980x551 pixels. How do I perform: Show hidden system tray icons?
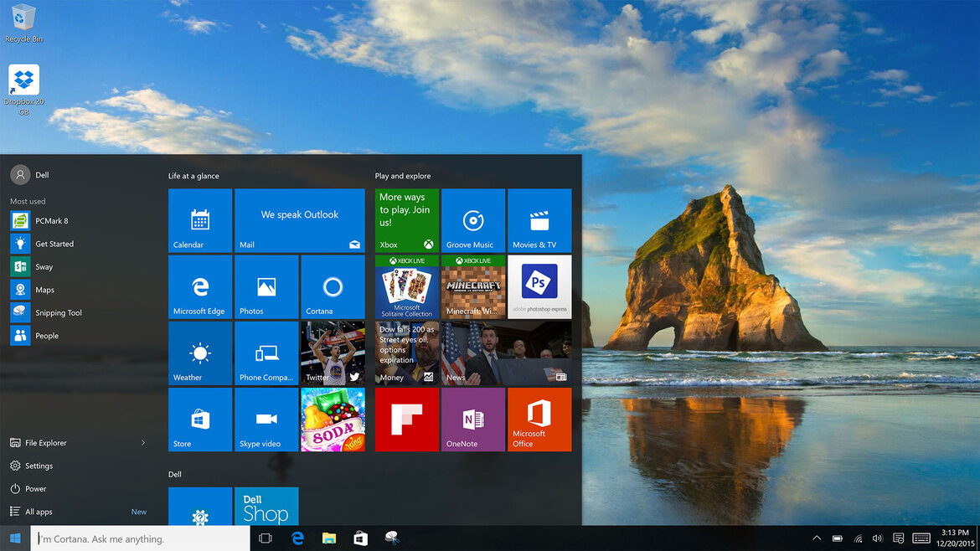[x=817, y=538]
